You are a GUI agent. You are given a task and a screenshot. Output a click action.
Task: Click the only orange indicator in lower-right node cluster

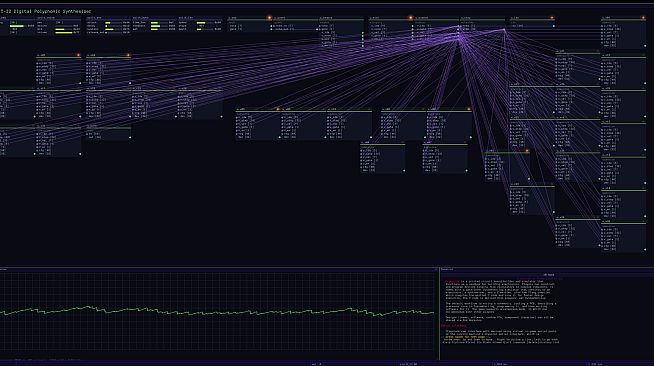click(527, 151)
